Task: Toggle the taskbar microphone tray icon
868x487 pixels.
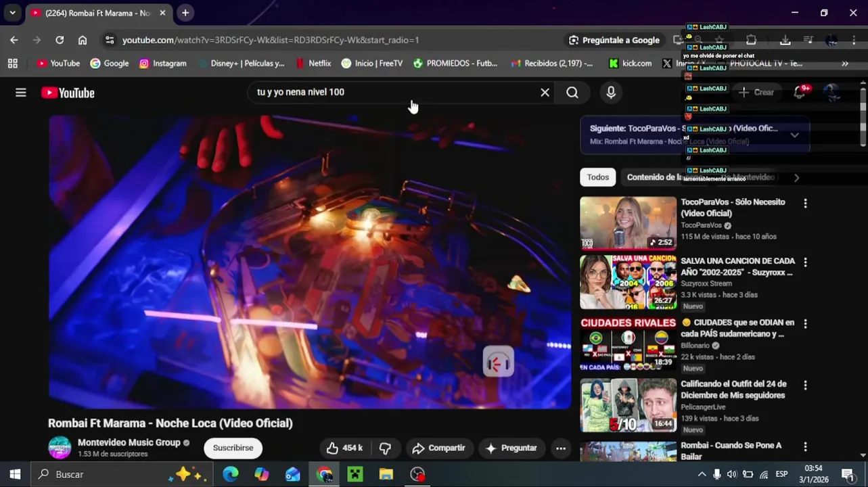Action: 717,474
